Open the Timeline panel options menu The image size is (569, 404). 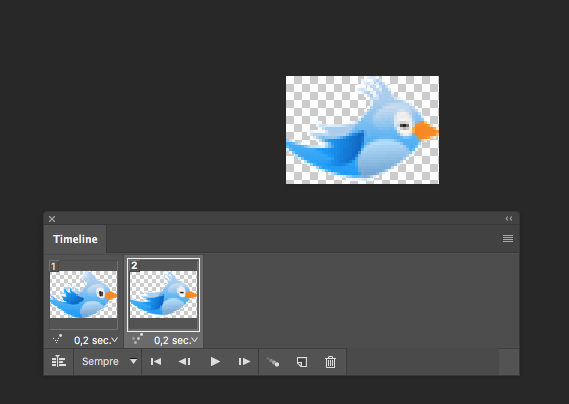(x=508, y=238)
